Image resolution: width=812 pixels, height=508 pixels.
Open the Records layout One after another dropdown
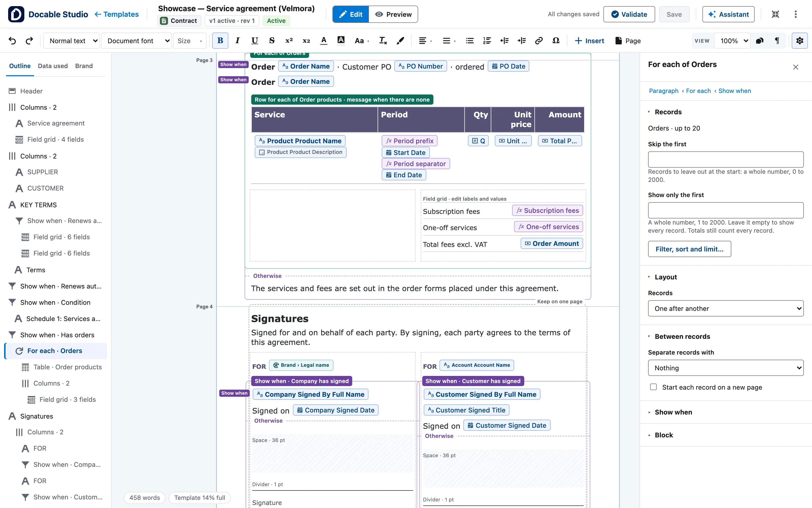725,308
